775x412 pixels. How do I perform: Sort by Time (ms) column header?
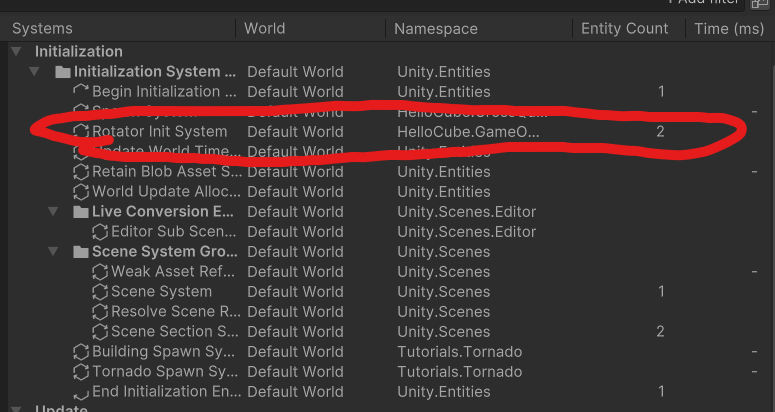click(x=729, y=29)
